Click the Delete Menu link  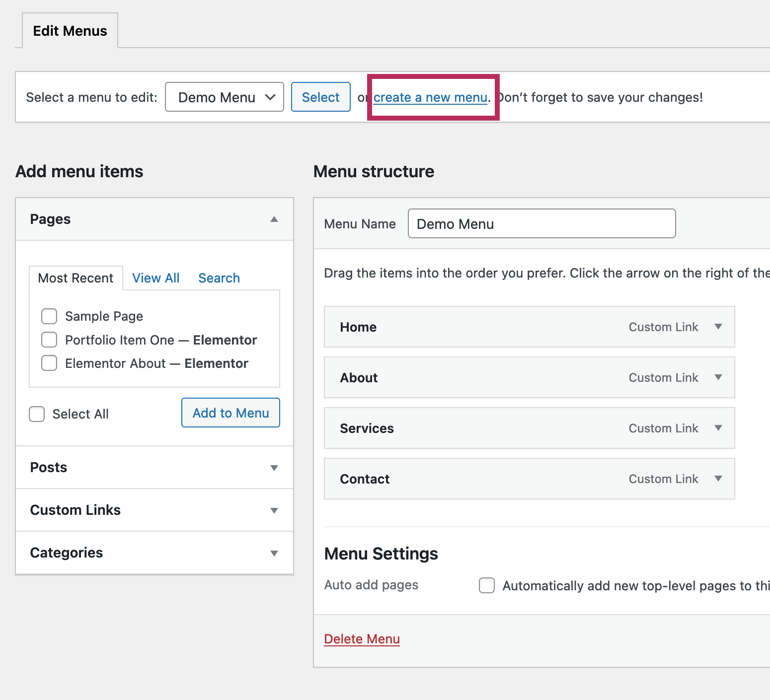(x=362, y=639)
